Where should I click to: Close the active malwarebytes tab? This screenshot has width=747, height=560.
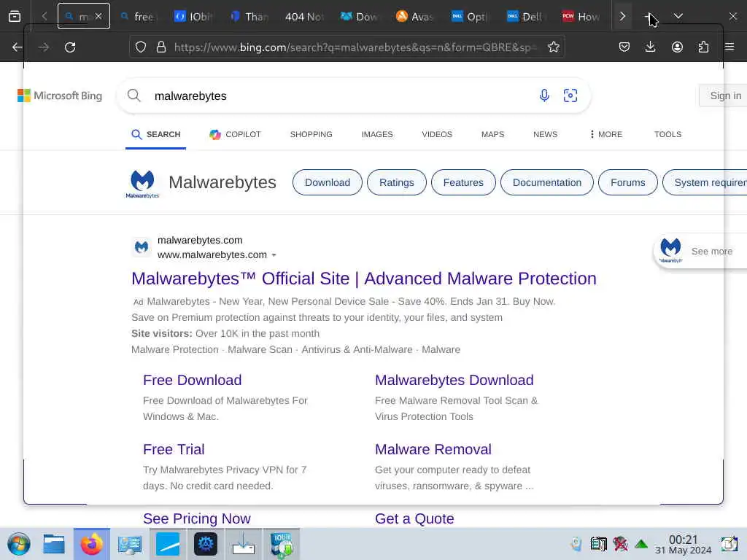click(x=98, y=16)
